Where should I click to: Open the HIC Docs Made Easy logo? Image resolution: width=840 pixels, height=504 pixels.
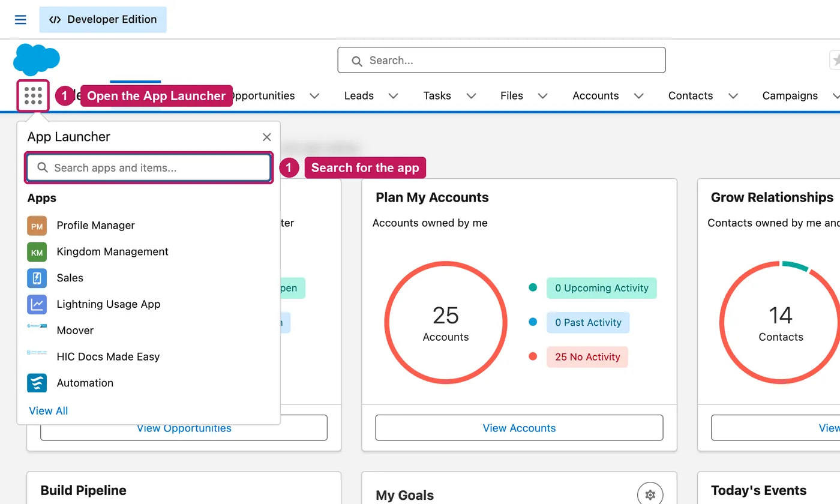point(37,353)
